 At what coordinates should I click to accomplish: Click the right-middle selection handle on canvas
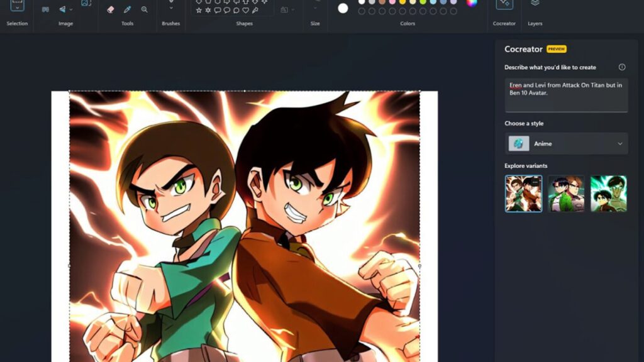point(419,266)
